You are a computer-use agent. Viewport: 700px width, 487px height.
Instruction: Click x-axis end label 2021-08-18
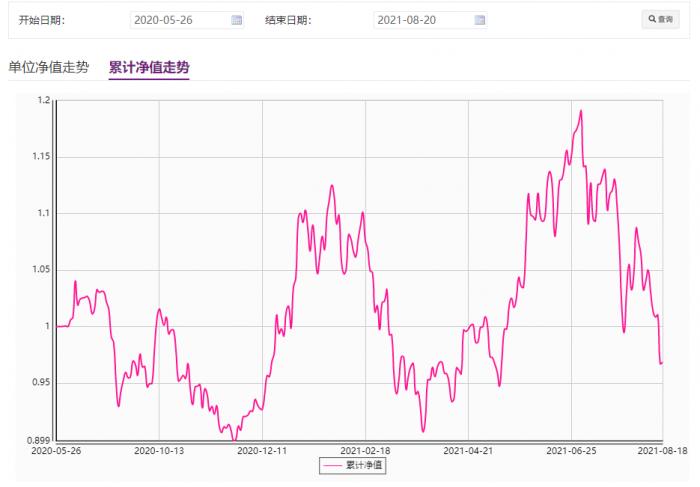[x=661, y=451]
